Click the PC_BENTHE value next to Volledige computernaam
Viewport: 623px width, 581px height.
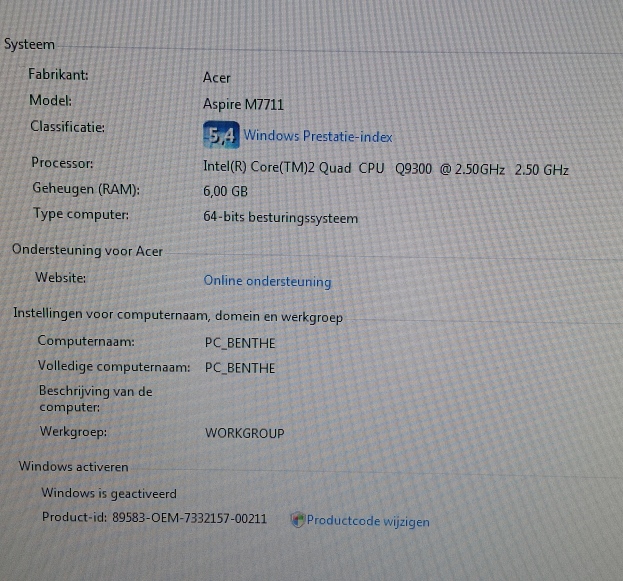(x=240, y=368)
